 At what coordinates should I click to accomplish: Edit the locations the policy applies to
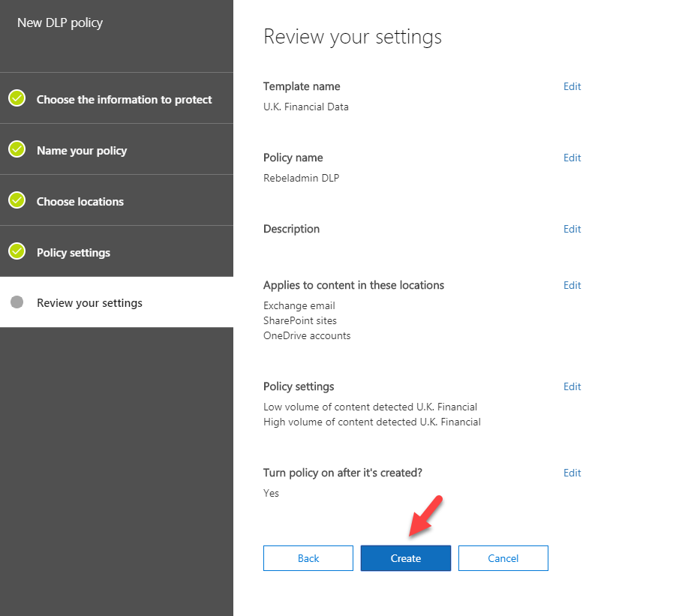[x=572, y=286]
